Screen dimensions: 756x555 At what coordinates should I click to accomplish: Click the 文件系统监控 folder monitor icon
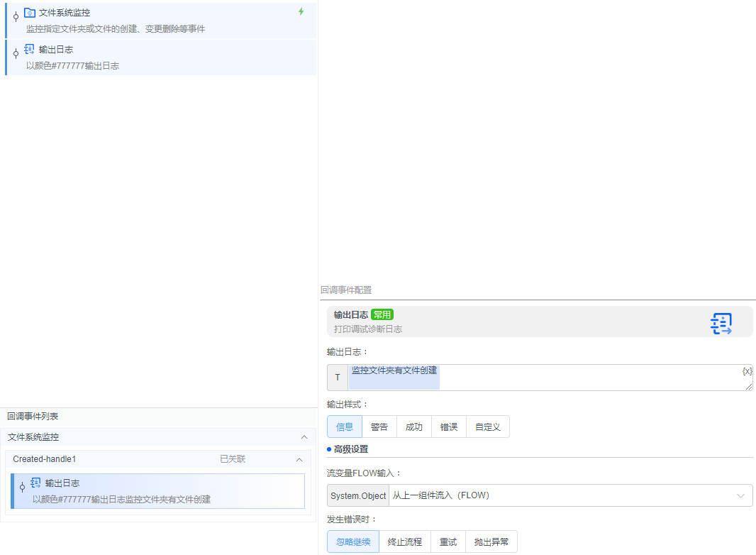point(28,11)
